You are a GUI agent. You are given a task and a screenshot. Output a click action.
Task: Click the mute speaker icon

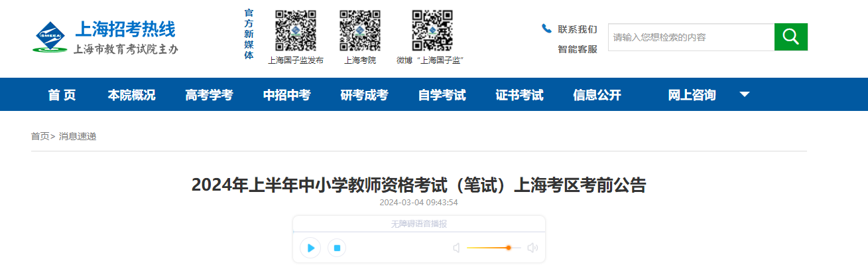coord(456,248)
